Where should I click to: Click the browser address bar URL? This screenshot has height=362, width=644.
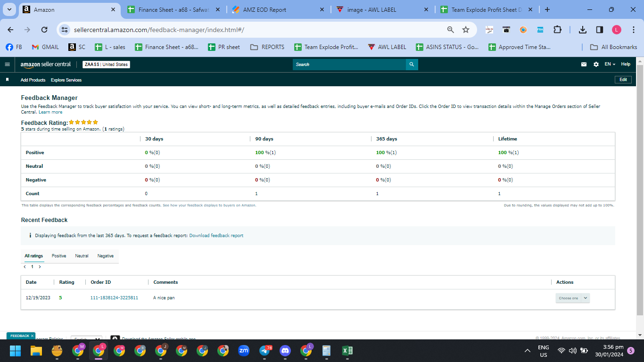click(x=159, y=30)
